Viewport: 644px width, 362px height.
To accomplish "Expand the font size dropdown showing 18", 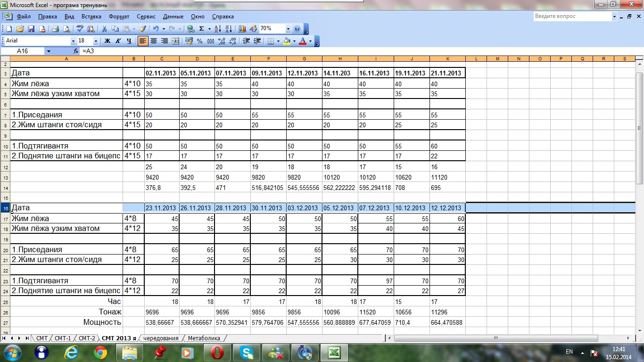I will coord(96,41).
